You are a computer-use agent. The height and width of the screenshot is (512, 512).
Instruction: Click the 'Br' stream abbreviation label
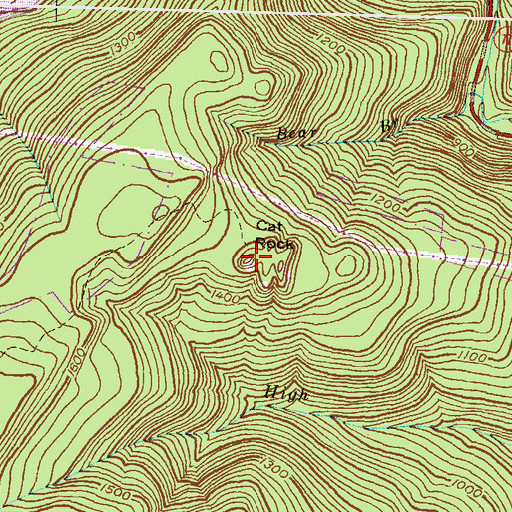389,126
